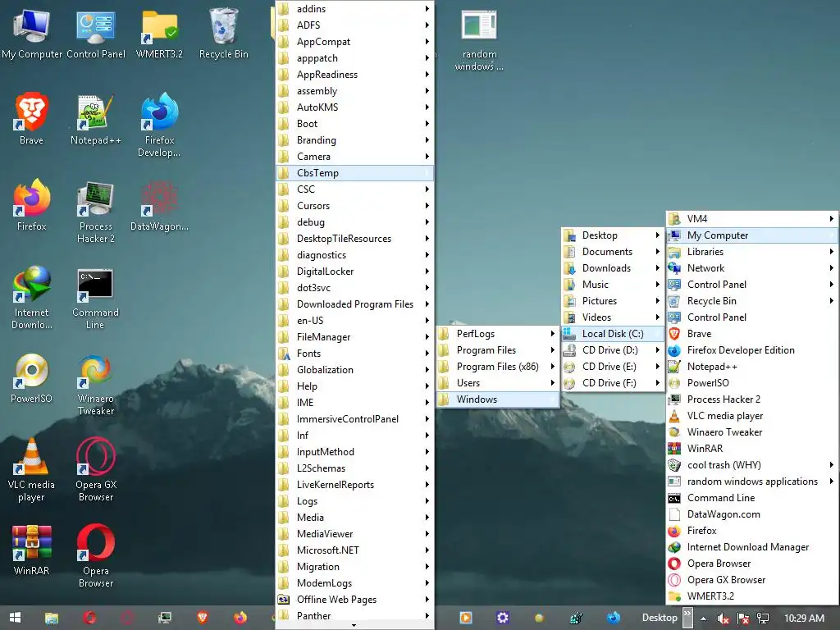The height and width of the screenshot is (630, 840).
Task: Click the 10:29 AM taskbar clock
Action: (804, 619)
